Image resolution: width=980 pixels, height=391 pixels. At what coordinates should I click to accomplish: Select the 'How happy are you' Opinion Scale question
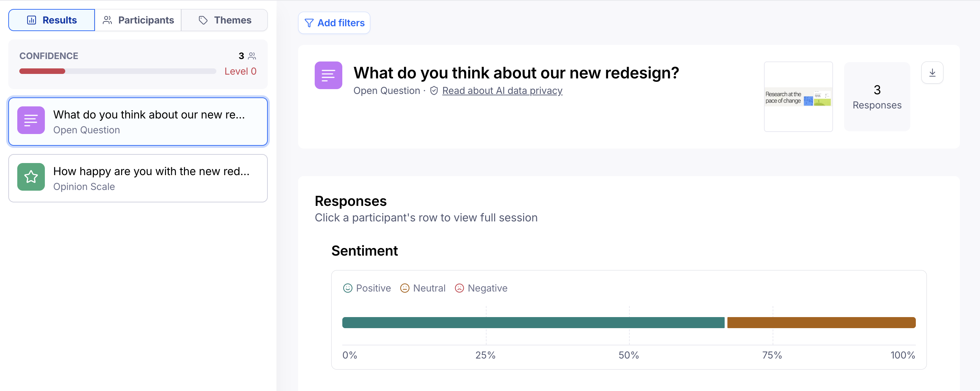click(x=138, y=178)
